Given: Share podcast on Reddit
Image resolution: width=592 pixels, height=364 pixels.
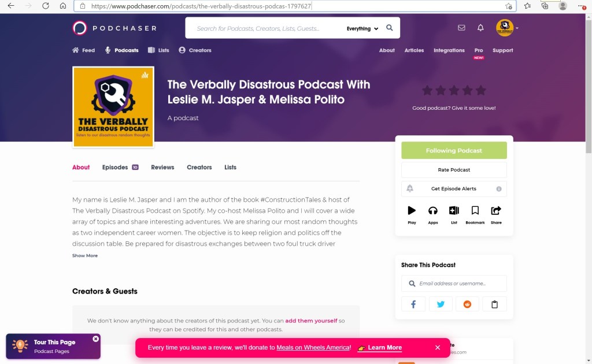Looking at the screenshot, I should 467,304.
